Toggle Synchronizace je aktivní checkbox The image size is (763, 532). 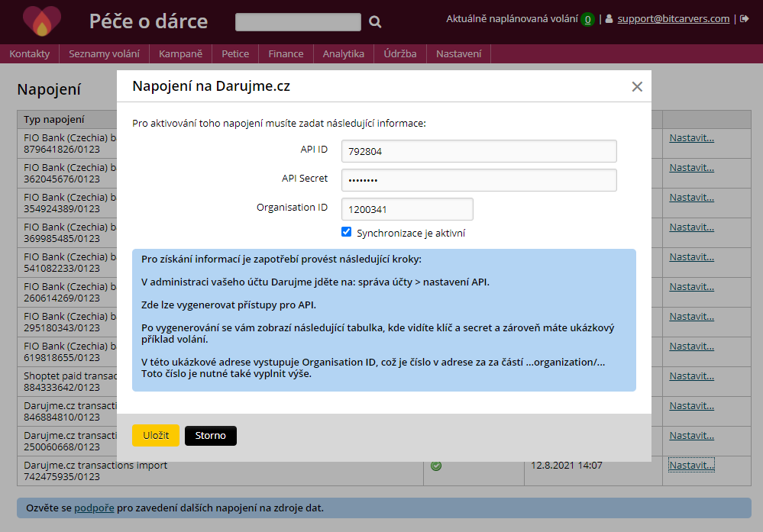[x=347, y=232]
